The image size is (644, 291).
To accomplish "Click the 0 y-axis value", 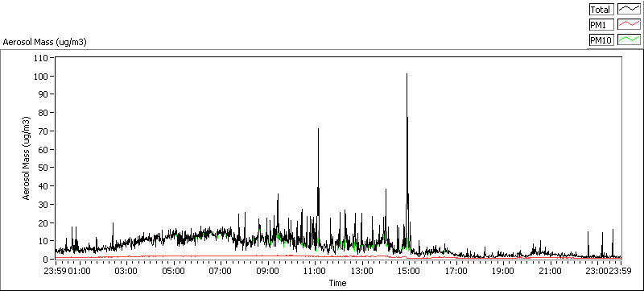I will point(46,259).
